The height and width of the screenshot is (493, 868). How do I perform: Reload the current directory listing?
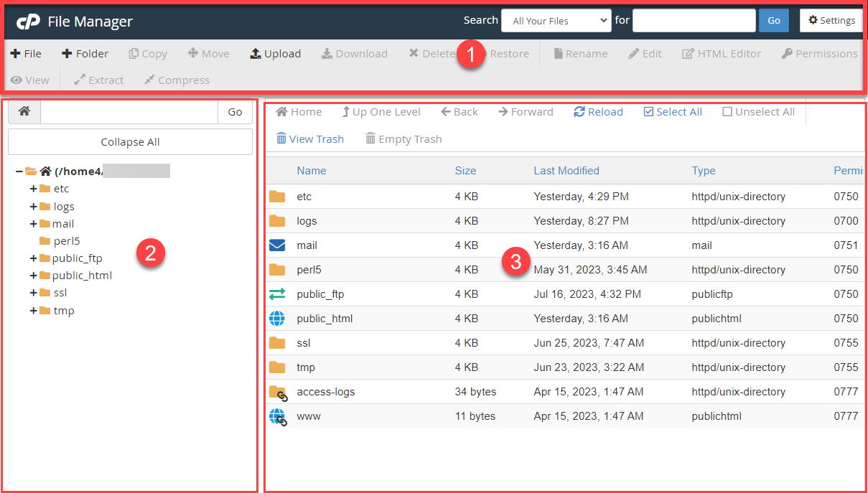click(x=598, y=111)
